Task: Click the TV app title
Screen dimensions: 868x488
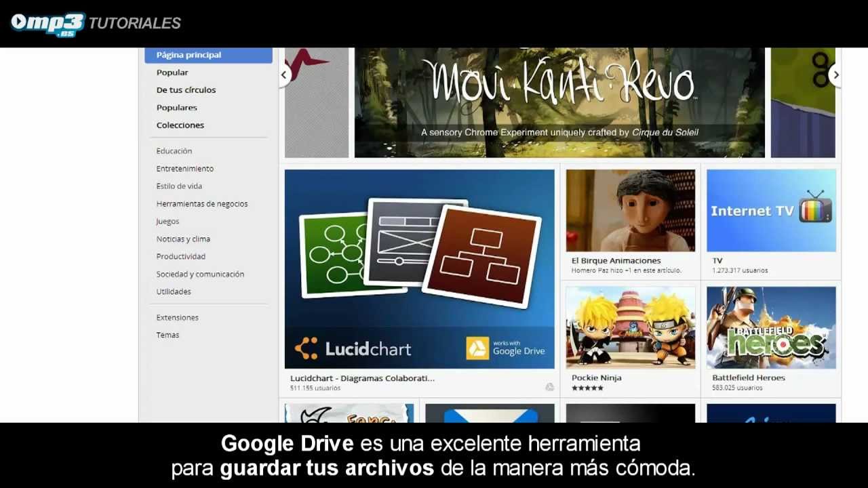Action: pyautogui.click(x=717, y=261)
